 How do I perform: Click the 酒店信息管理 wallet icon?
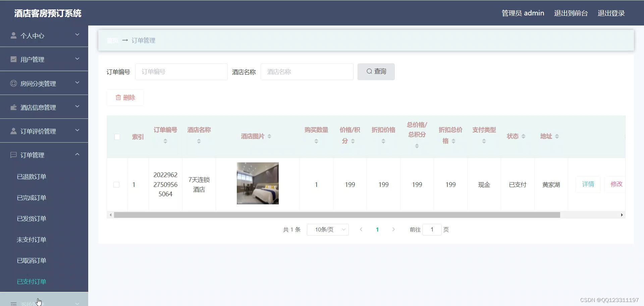(x=13, y=107)
